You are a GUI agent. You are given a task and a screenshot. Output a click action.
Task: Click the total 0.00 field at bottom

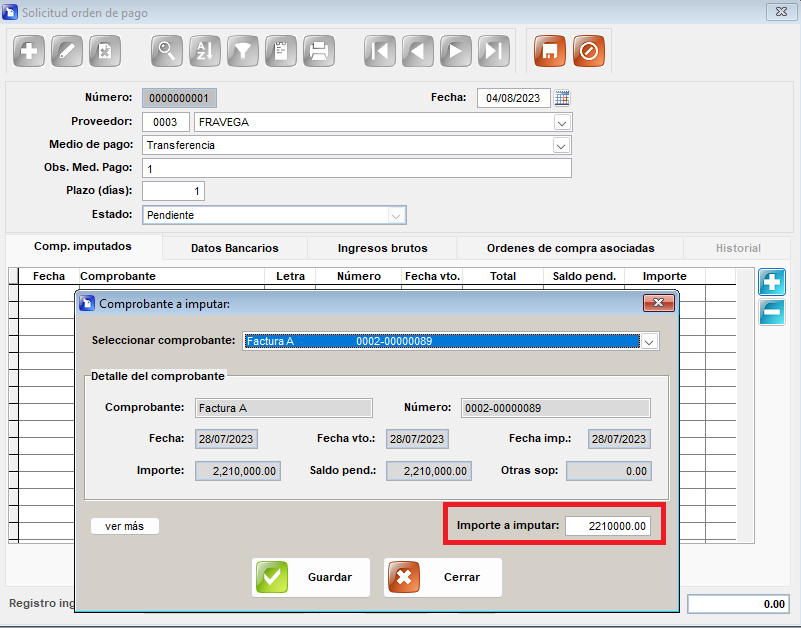point(739,604)
